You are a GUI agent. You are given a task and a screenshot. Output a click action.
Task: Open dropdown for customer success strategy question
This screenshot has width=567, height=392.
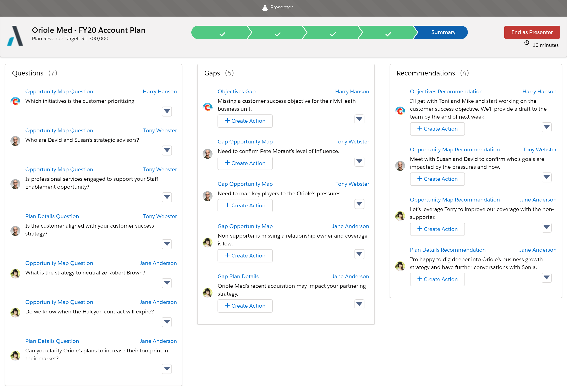point(167,244)
